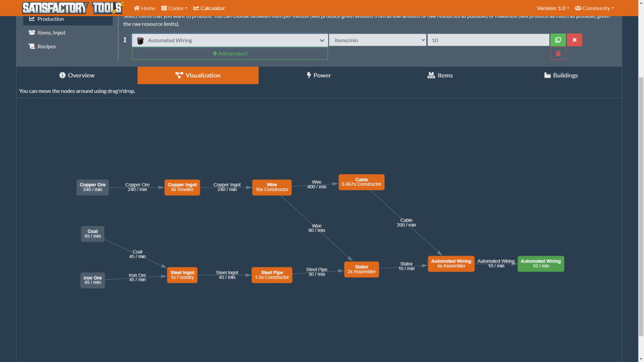Click the Cable 6.667x Constructor node
This screenshot has width=644, height=362.
point(361,182)
